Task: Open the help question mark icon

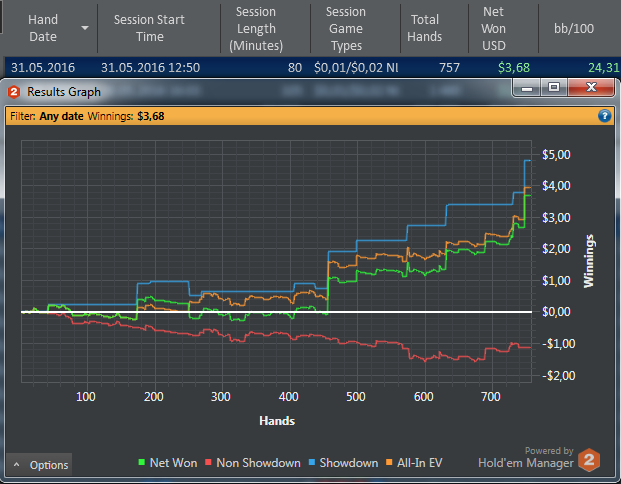Action: [604, 116]
